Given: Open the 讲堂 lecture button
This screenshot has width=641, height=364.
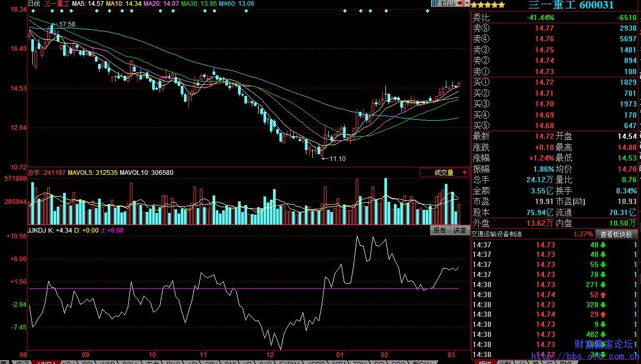Looking at the screenshot, I should coord(459,230).
